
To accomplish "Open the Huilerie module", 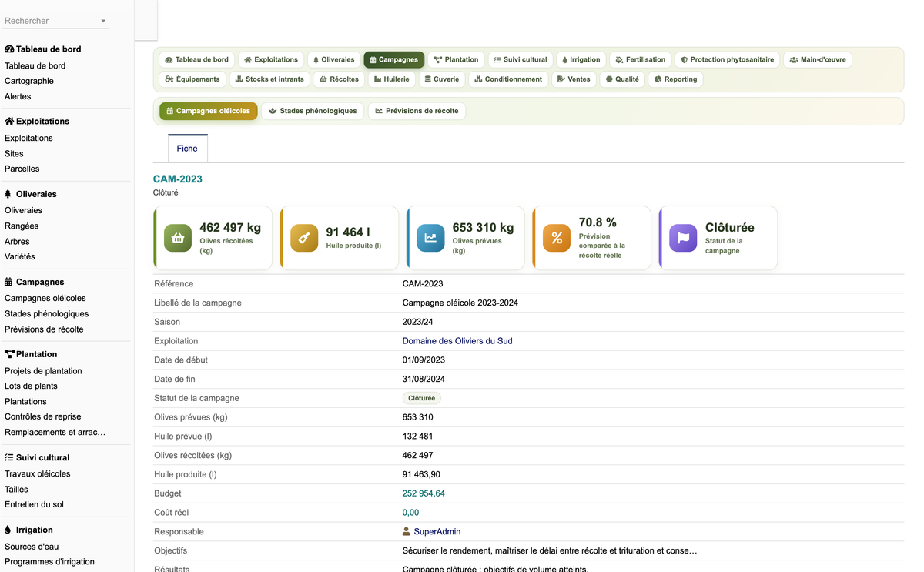I will point(391,79).
